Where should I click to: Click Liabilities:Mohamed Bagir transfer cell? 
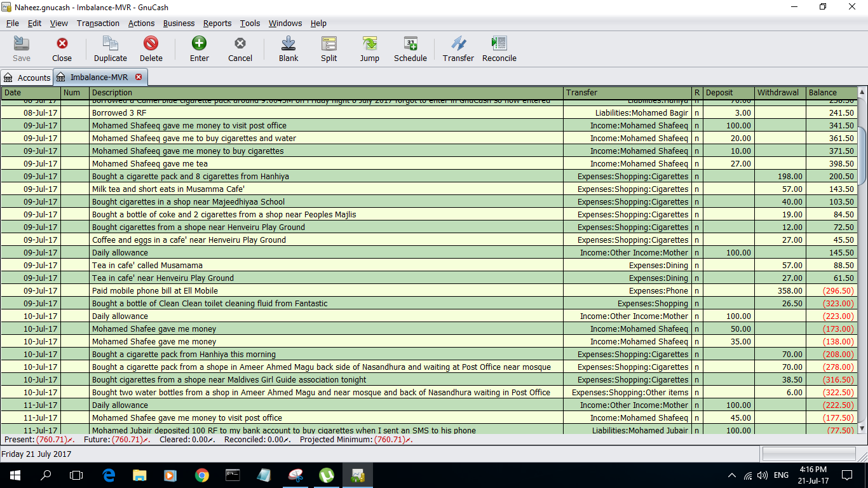pos(627,113)
